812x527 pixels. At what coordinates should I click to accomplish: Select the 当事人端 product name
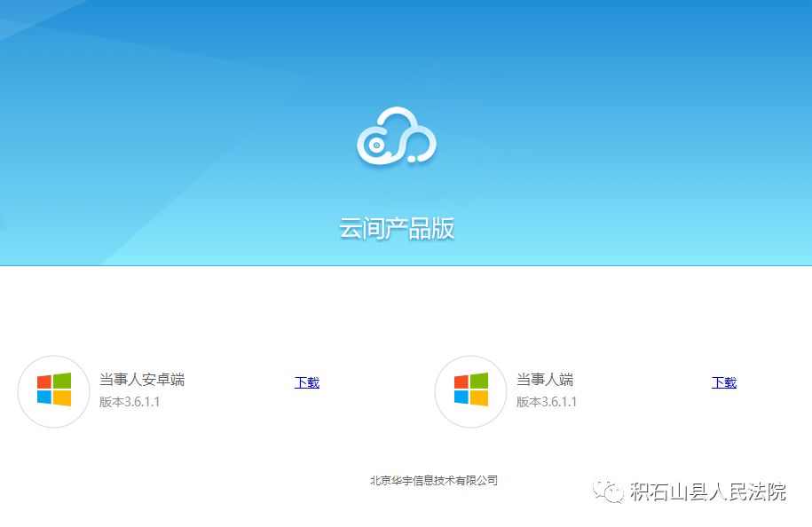point(545,380)
